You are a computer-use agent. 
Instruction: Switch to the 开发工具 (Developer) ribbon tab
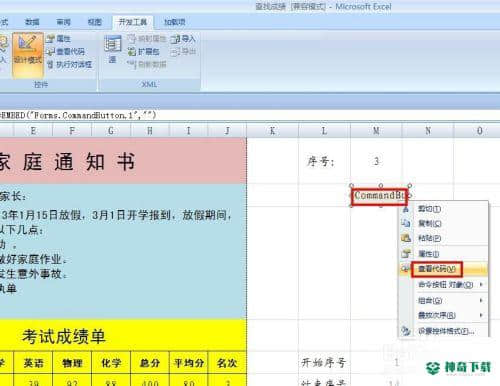point(133,22)
